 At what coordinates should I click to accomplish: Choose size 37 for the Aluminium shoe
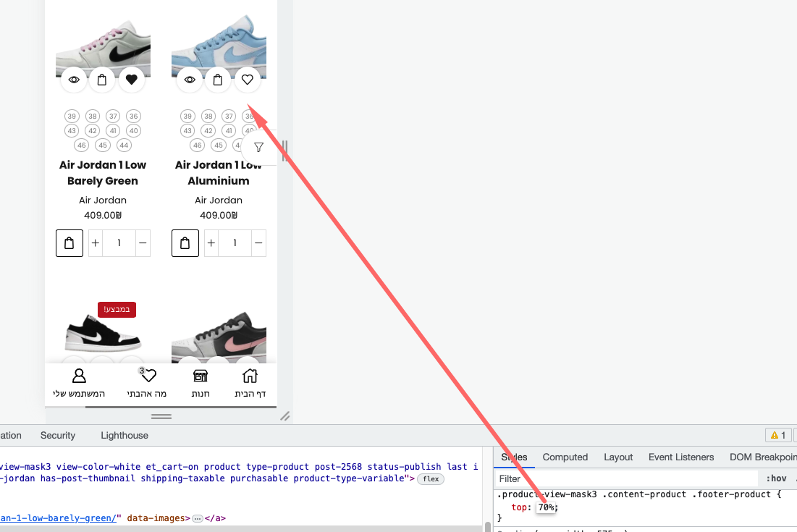229,117
